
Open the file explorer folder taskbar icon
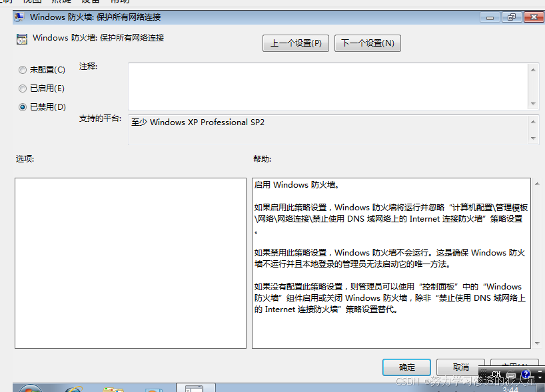(x=114, y=389)
